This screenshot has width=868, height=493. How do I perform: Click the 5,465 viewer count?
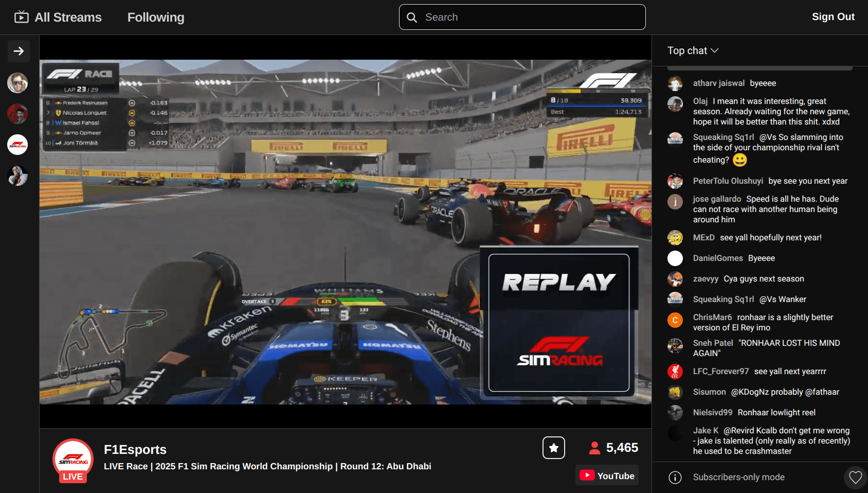(622, 448)
